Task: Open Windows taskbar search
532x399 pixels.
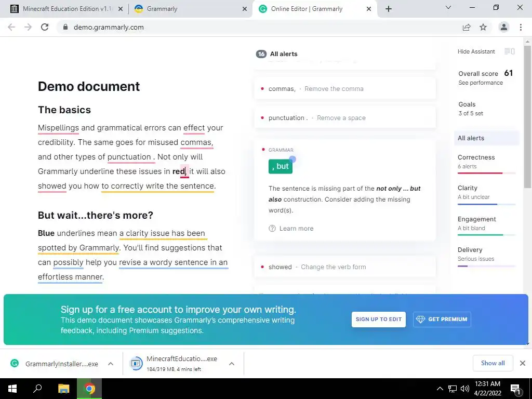Action: point(37,389)
